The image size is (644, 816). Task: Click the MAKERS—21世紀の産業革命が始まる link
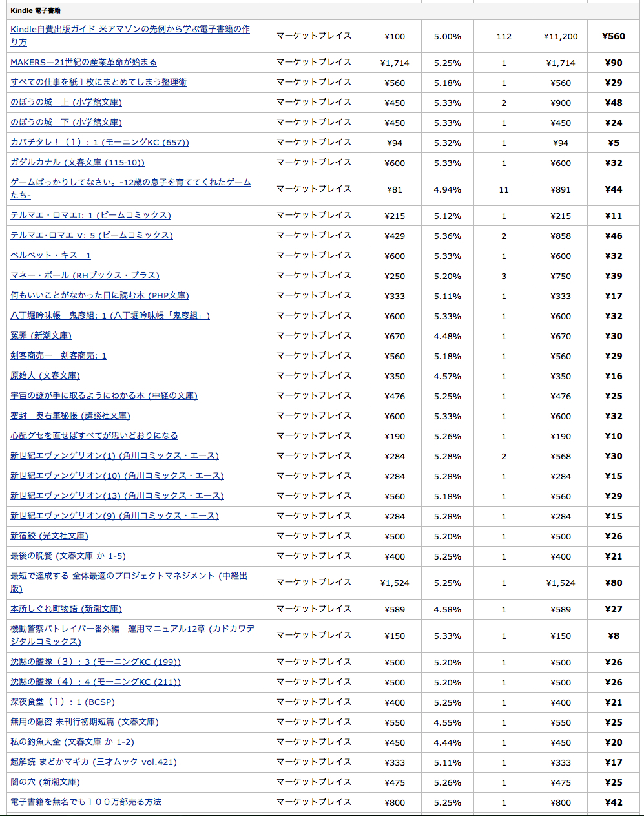click(83, 63)
